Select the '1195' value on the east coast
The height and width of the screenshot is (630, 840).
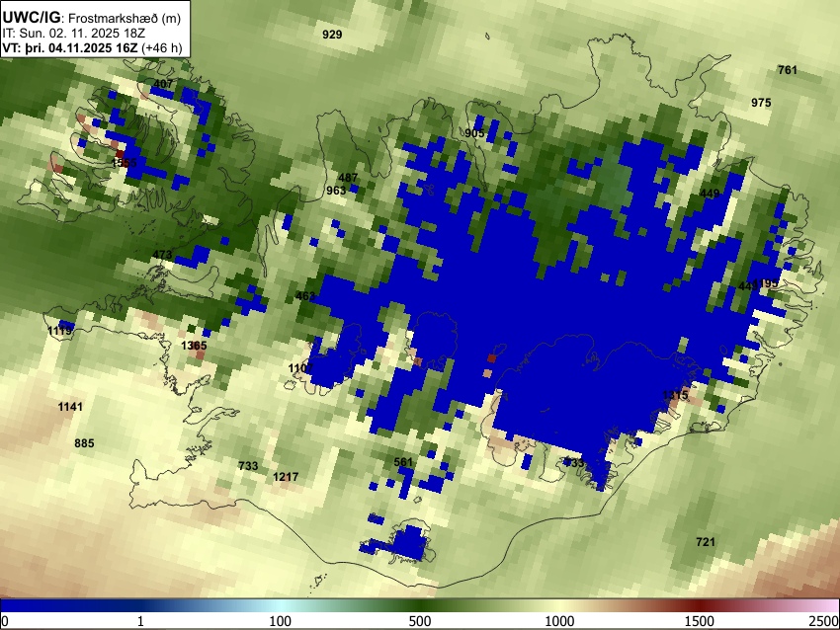[766, 283]
